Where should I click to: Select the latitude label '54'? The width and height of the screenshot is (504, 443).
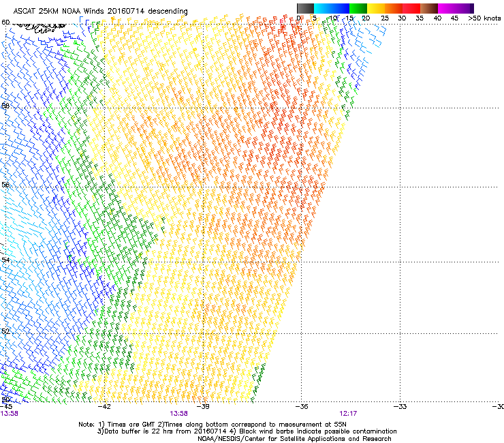coord(5,260)
